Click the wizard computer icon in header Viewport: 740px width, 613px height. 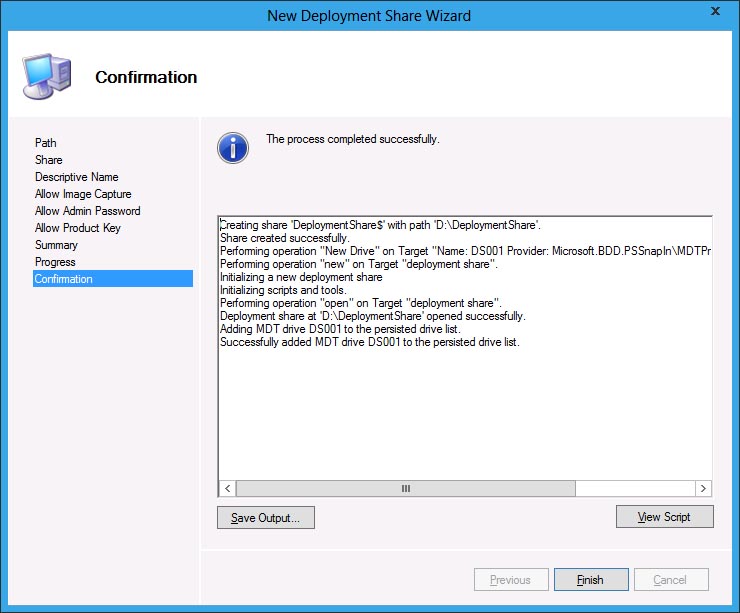pyautogui.click(x=46, y=76)
